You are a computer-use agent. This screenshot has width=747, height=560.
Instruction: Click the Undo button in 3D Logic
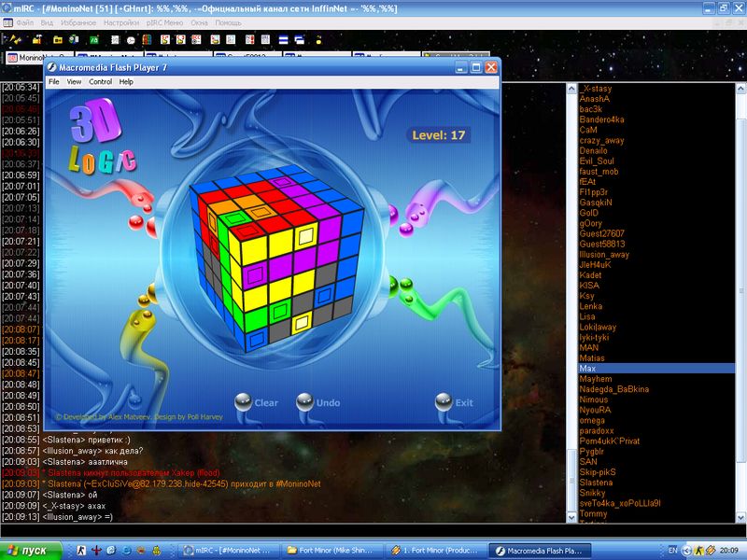click(x=318, y=403)
